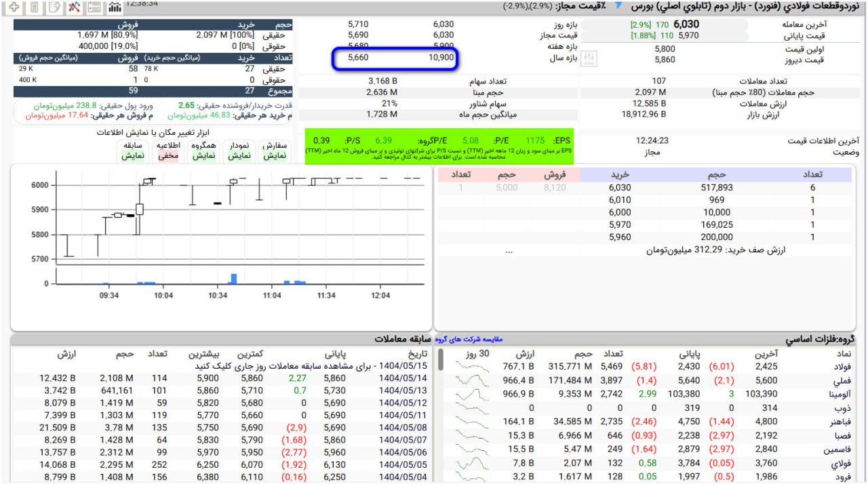Image resolution: width=868 pixels, height=484 pixels.
Task: Expand order book with the '...' row
Action: (x=509, y=250)
